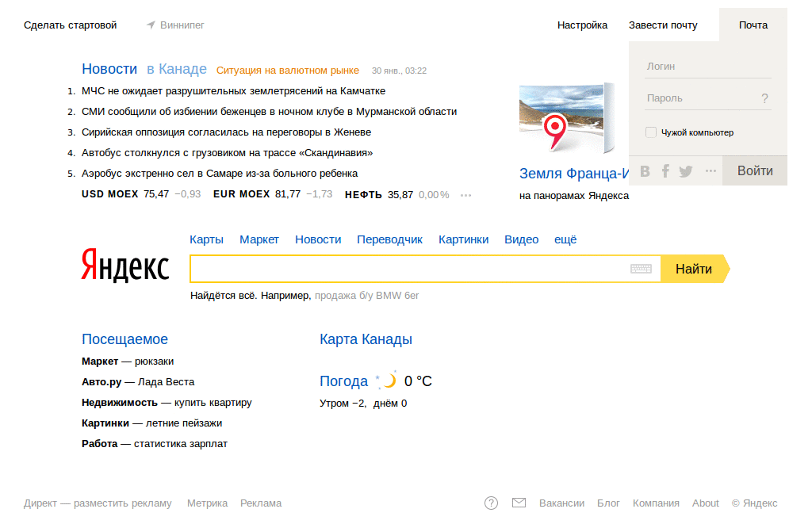Log in with the Facebook icon
Screen dimensions: 812x528
tap(665, 171)
